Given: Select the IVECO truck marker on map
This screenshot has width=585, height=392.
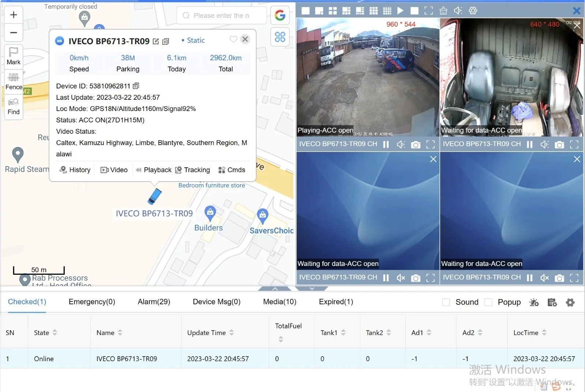Looking at the screenshot, I should point(155,196).
